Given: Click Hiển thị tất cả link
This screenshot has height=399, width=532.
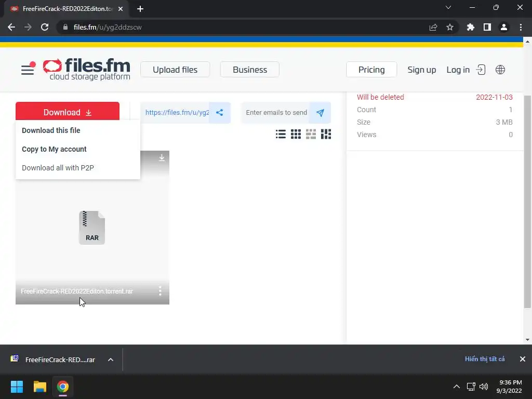Looking at the screenshot, I should [485, 359].
